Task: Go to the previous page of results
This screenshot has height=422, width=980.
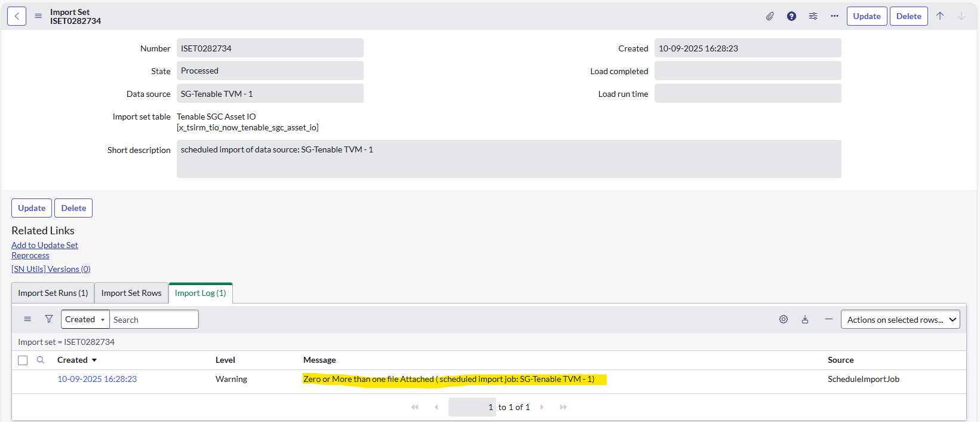Action: 436,407
